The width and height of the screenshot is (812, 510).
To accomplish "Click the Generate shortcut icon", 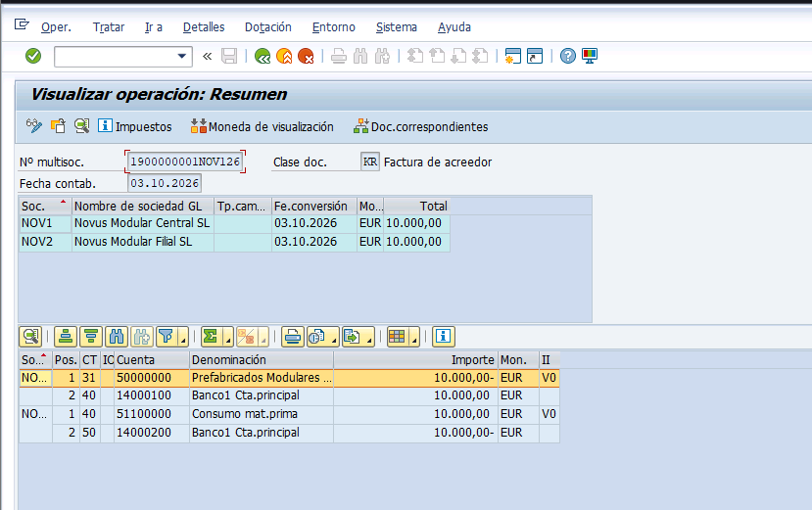I will (x=535, y=56).
